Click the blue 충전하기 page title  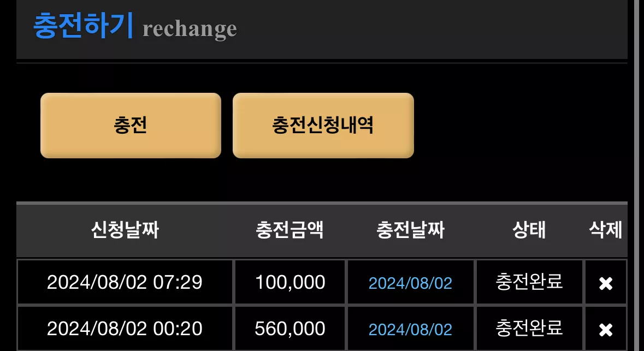pos(84,26)
